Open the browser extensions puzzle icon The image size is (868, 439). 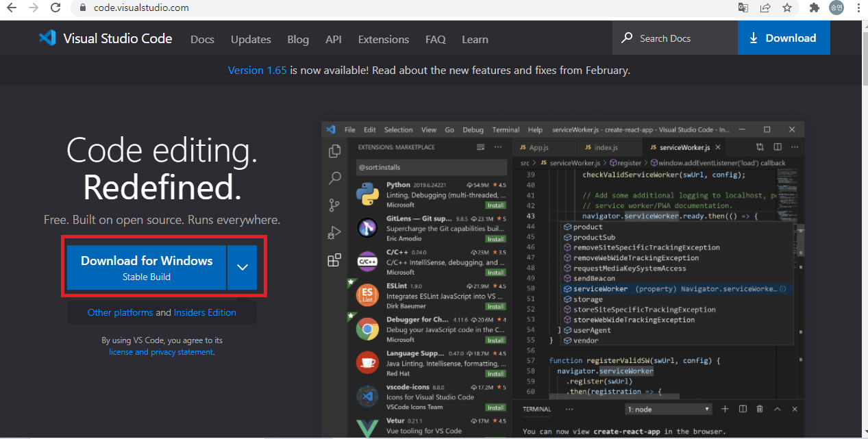click(815, 8)
